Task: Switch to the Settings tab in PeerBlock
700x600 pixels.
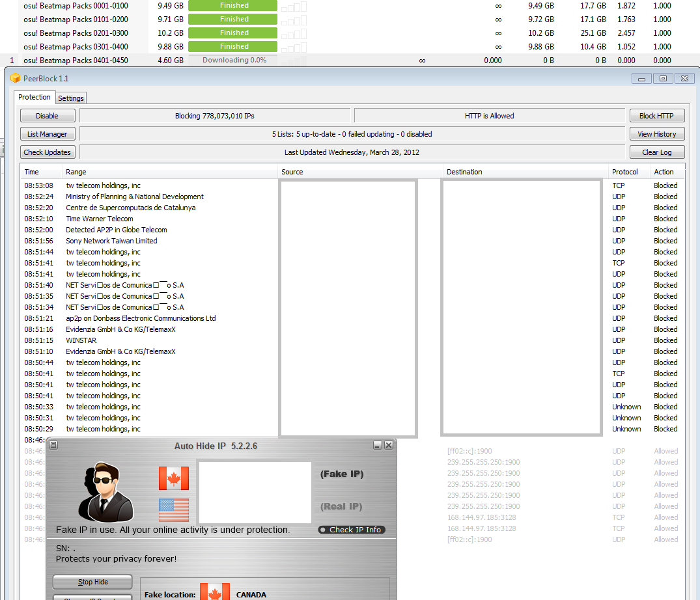Action: coord(70,98)
